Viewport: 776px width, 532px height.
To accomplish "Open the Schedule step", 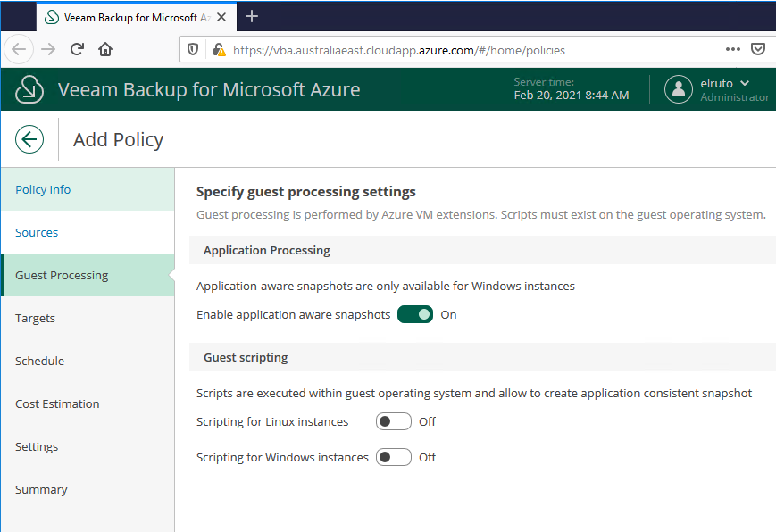I will click(39, 361).
